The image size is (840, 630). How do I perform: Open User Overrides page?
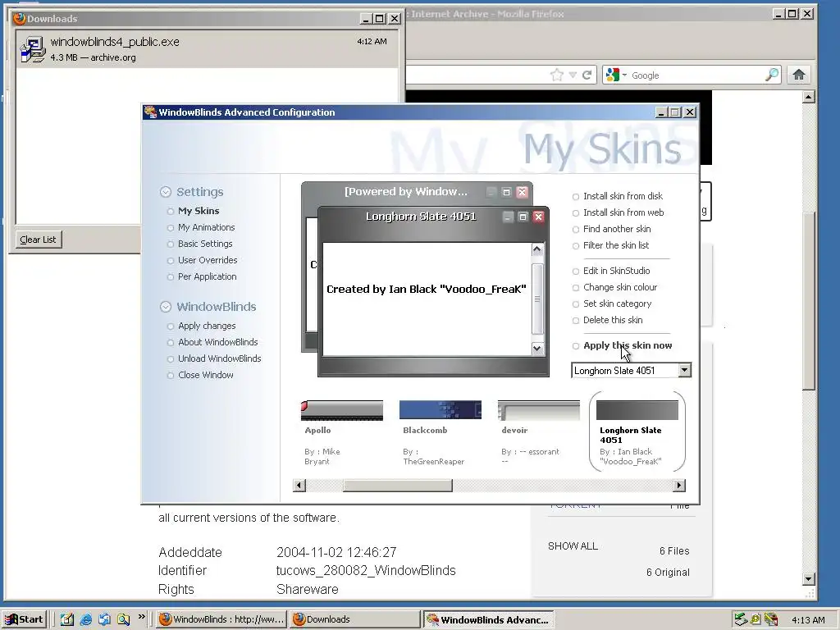point(208,260)
